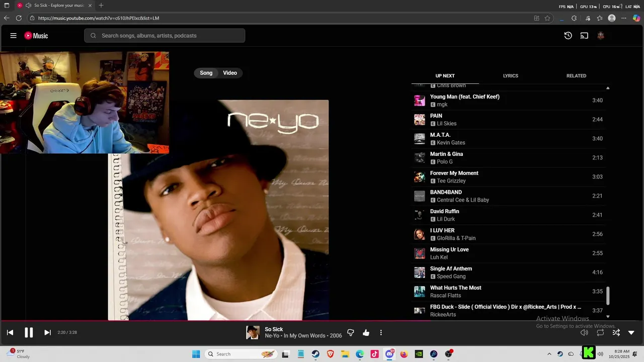Screen dimensions: 644x362
Task: Click the search songs, albums, artists field
Action: click(165, 36)
